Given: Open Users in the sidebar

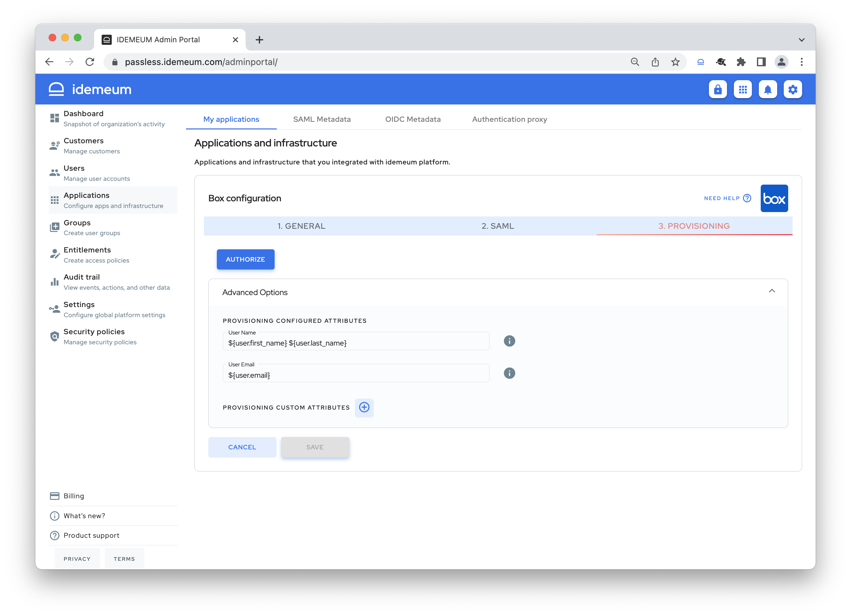Looking at the screenshot, I should pos(113,173).
